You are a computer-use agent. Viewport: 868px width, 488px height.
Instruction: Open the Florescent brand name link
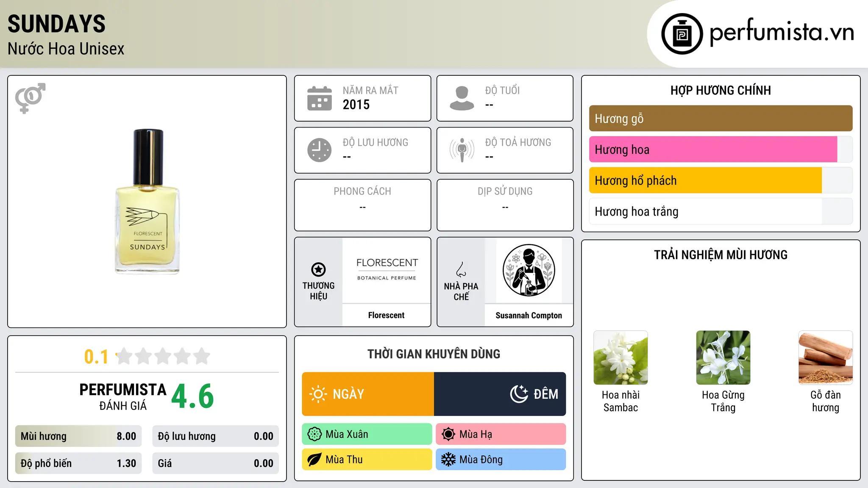[x=386, y=315]
